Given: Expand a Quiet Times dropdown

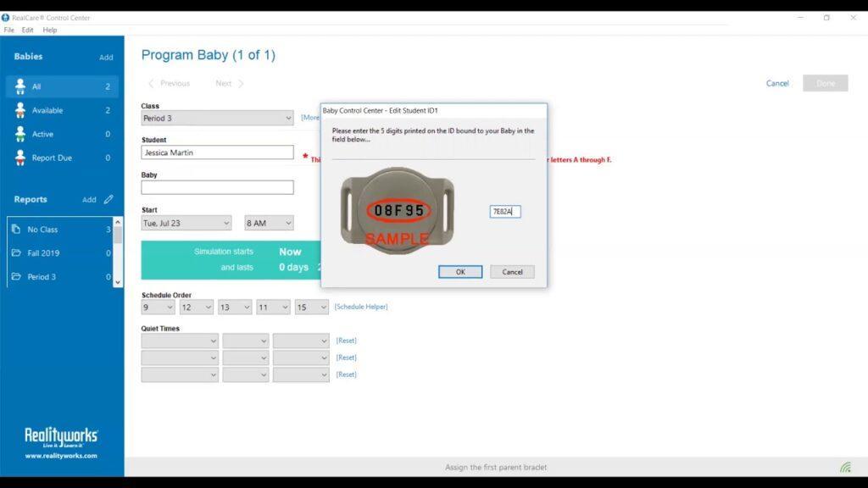Looking at the screenshot, I should (x=178, y=340).
